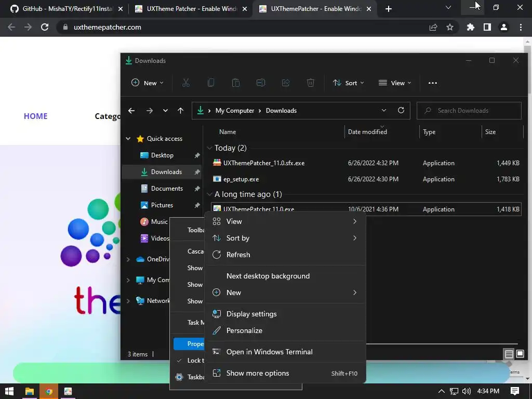
Task: Switch to UXTheme Patcher second tab
Action: (x=190, y=9)
